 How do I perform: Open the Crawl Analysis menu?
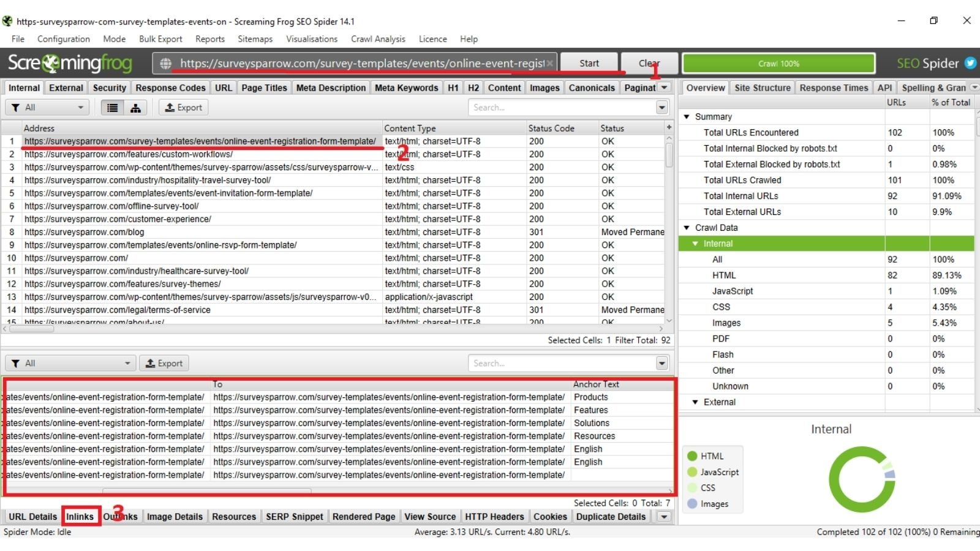[x=378, y=39]
